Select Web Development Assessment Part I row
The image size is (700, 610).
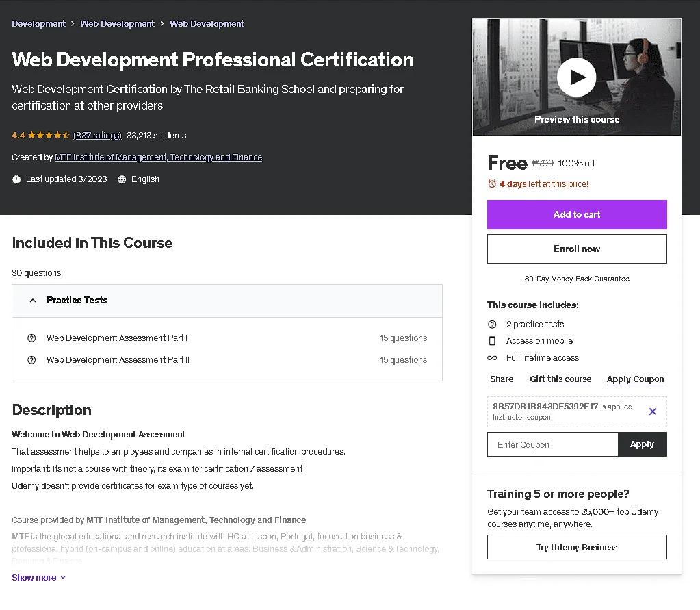226,338
